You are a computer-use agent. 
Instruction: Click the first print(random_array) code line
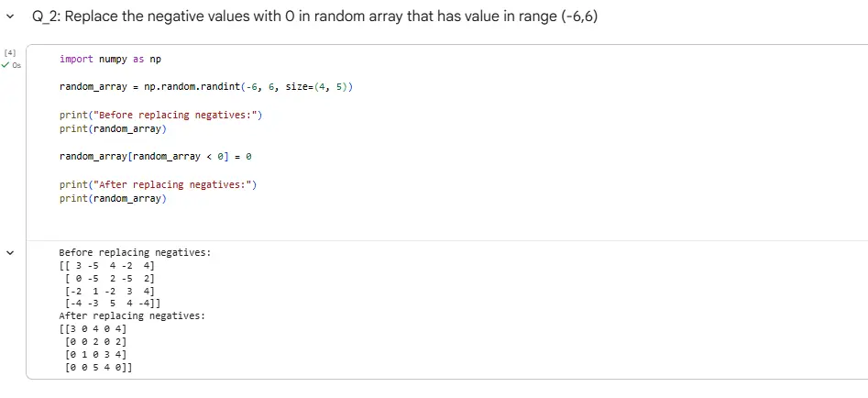point(113,128)
